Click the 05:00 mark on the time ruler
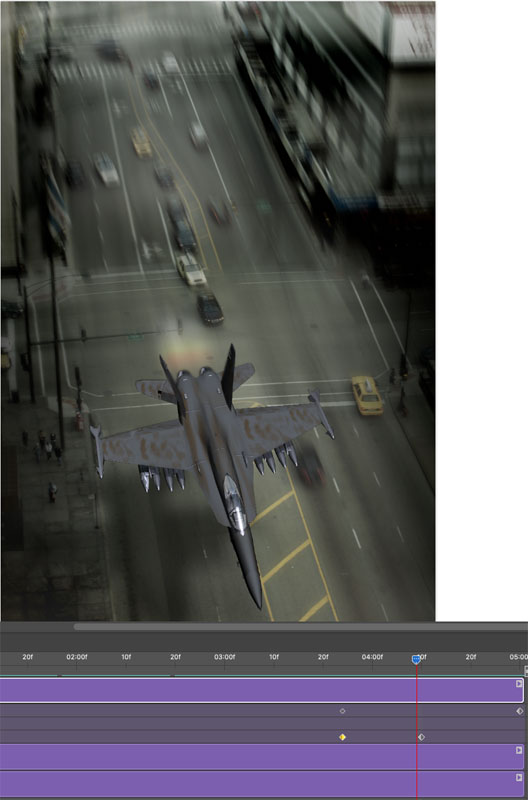 click(x=518, y=657)
